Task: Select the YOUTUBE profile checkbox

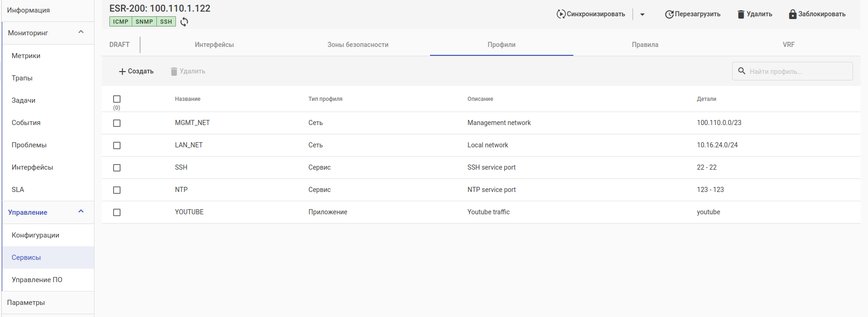Action: tap(117, 212)
